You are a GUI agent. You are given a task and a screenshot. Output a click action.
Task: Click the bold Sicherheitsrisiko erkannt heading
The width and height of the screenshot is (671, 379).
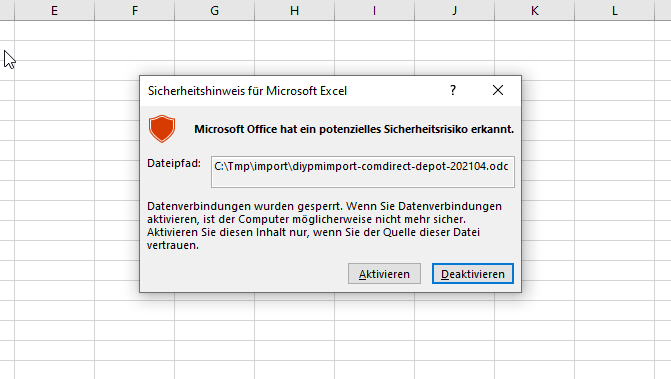point(354,129)
